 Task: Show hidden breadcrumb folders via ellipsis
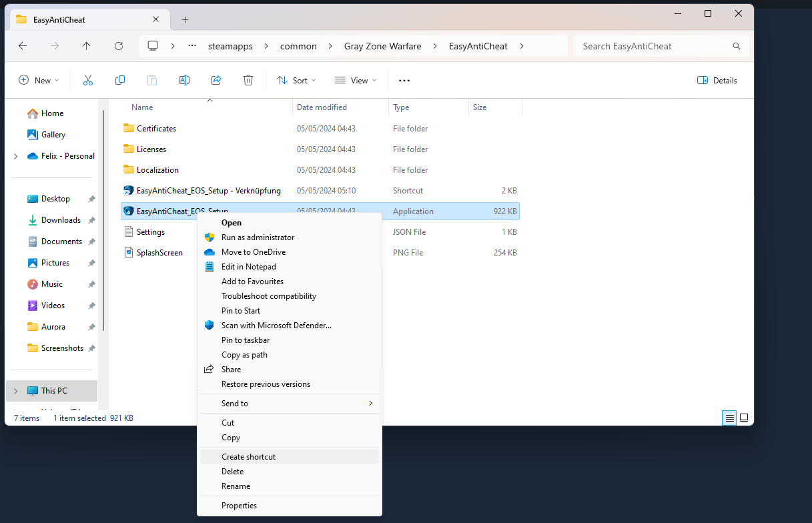192,46
